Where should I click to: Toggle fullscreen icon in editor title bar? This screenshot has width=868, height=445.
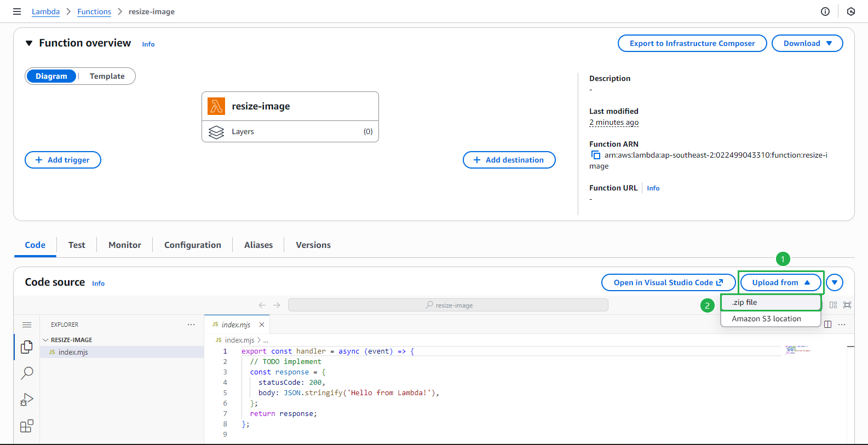tap(847, 305)
